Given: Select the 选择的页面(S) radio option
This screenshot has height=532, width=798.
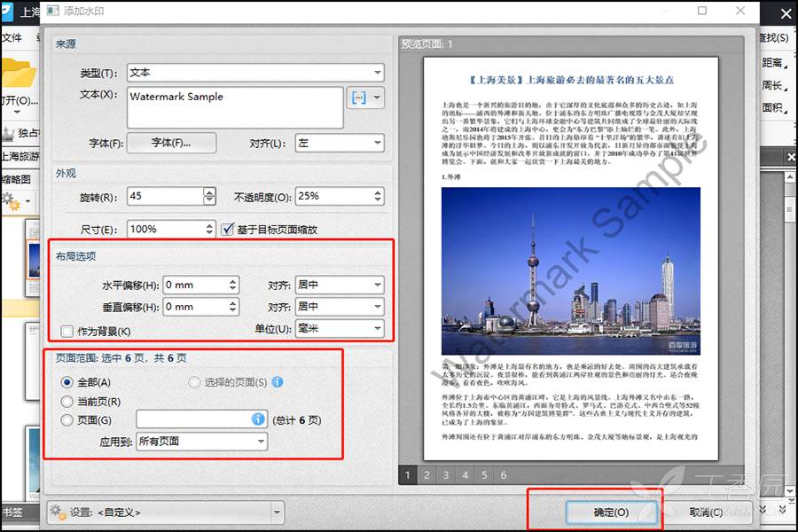Looking at the screenshot, I should tap(194, 382).
